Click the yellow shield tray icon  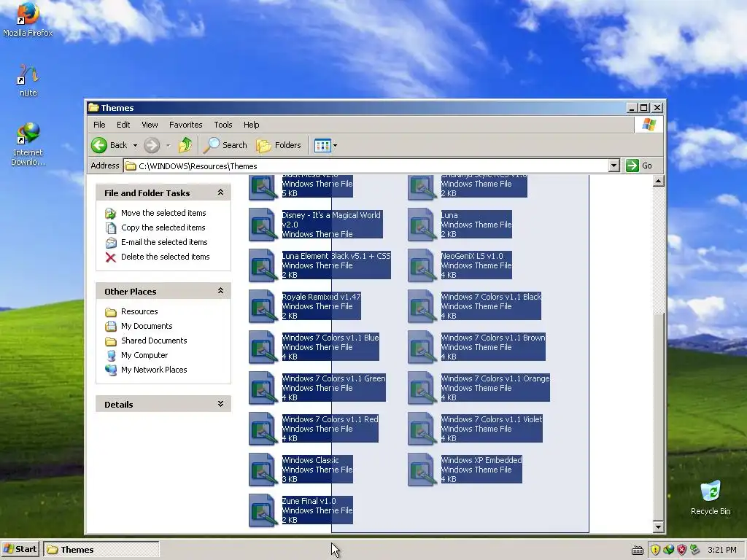coord(656,550)
